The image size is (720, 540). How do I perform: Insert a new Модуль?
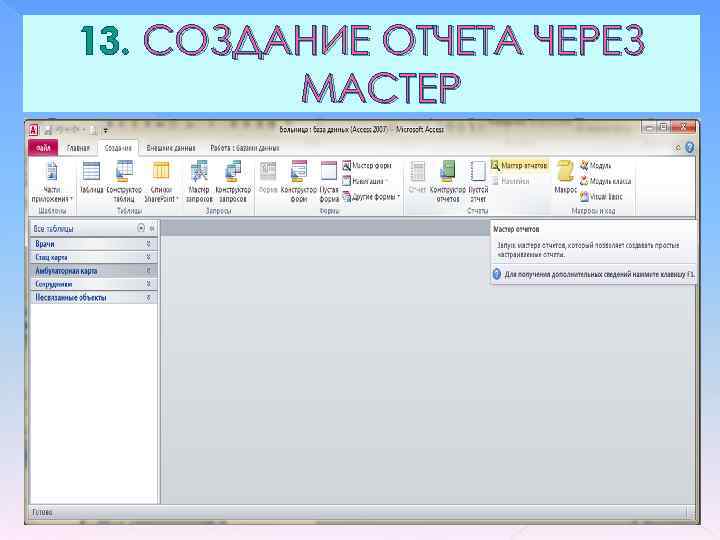pyautogui.click(x=596, y=165)
